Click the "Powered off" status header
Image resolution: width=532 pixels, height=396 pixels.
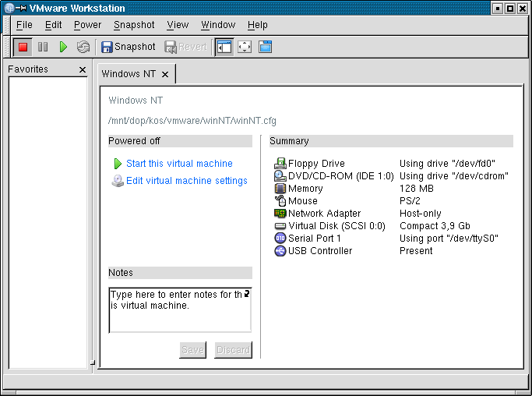pyautogui.click(x=180, y=141)
